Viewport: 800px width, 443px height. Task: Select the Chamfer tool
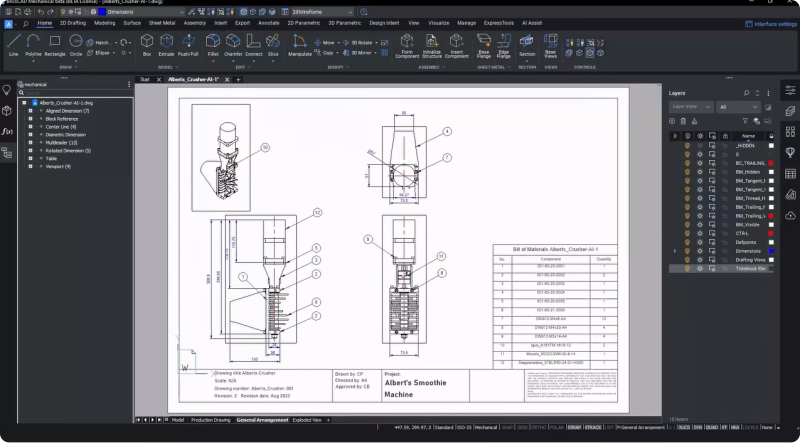tap(233, 44)
